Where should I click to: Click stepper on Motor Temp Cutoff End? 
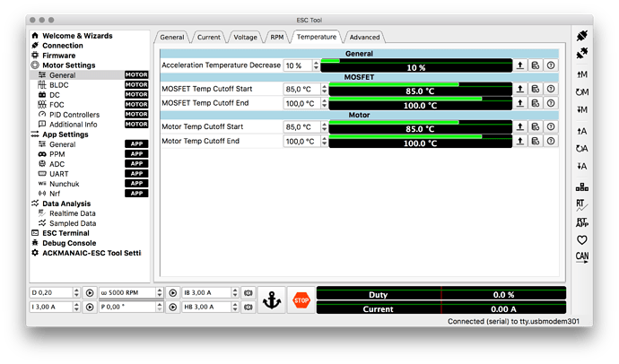(324, 141)
